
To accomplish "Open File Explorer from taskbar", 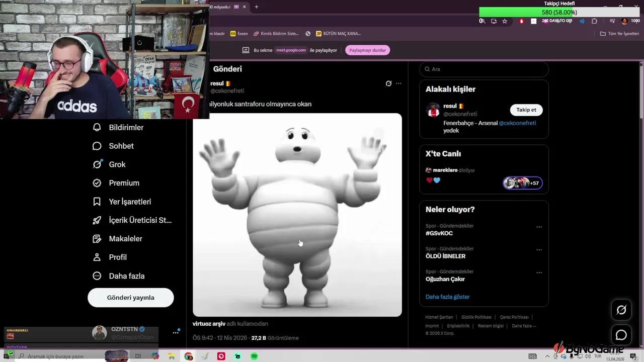I will pyautogui.click(x=172, y=356).
